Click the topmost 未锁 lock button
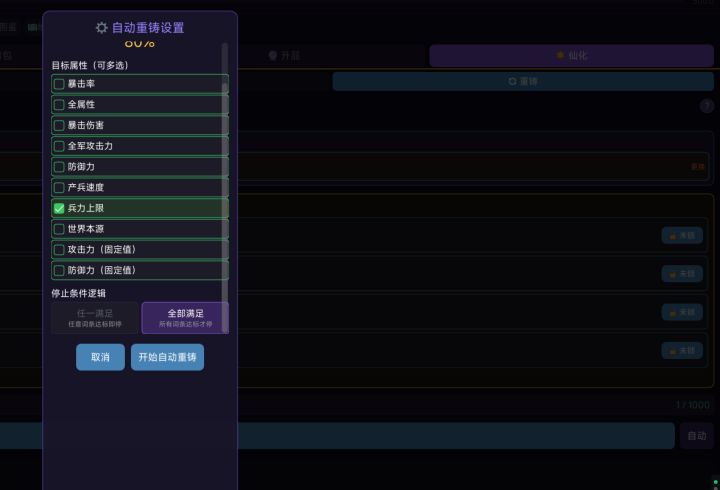720x490 pixels. click(x=682, y=236)
